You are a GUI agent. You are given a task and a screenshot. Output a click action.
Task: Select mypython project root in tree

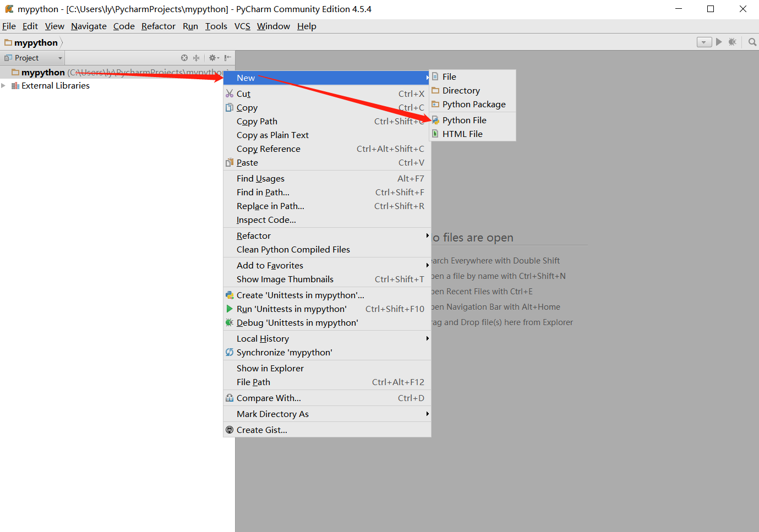[x=117, y=72]
